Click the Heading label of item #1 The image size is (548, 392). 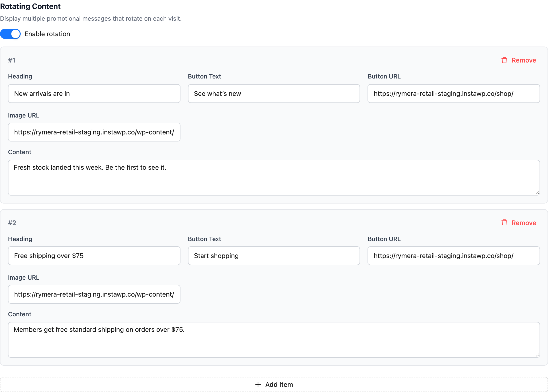coord(20,76)
